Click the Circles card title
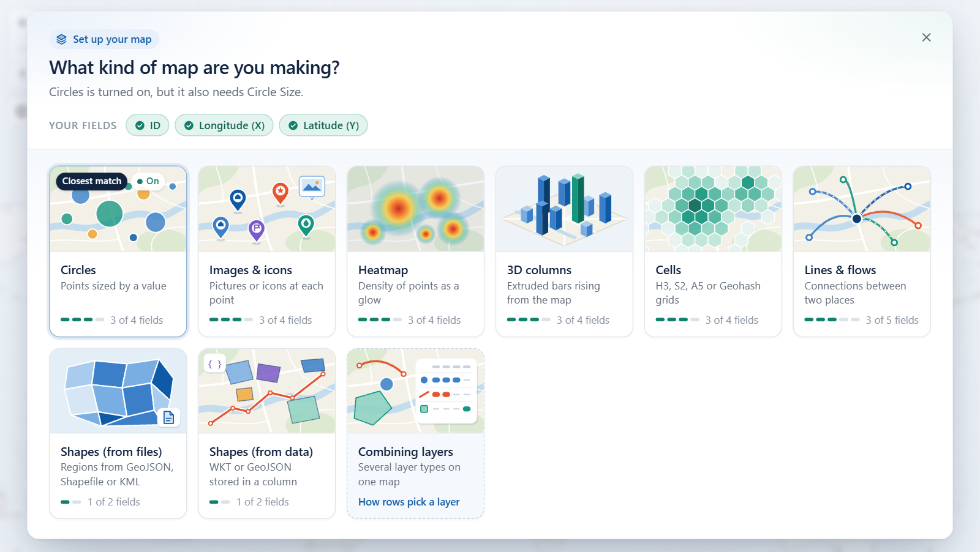This screenshot has width=980, height=552. tap(78, 270)
